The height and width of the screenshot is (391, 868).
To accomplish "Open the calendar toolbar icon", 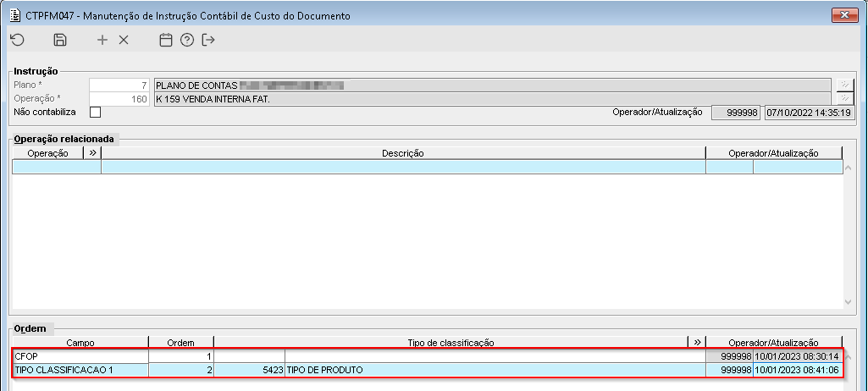I will (165, 40).
